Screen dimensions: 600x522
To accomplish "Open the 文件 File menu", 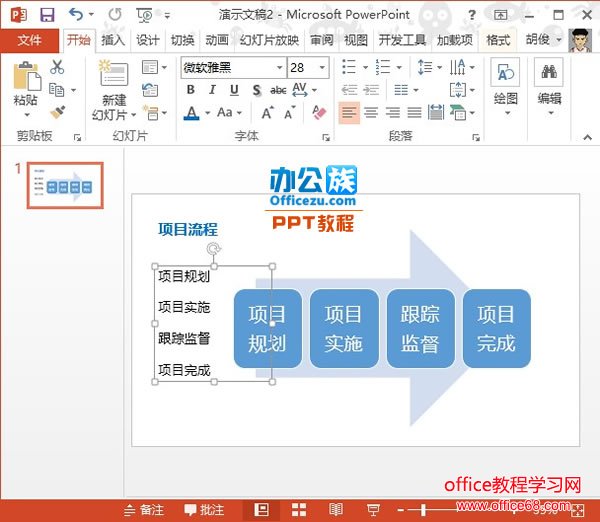I will pos(29,40).
